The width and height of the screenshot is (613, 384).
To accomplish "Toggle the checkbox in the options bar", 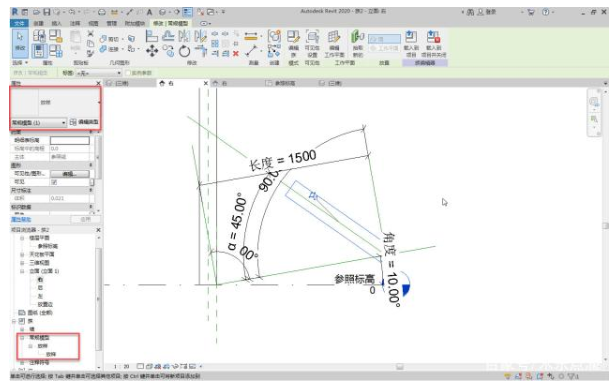I will pyautogui.click(x=127, y=73).
